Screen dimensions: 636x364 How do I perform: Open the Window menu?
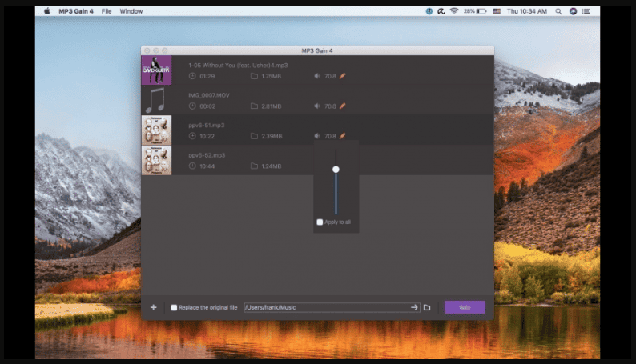pyautogui.click(x=131, y=11)
